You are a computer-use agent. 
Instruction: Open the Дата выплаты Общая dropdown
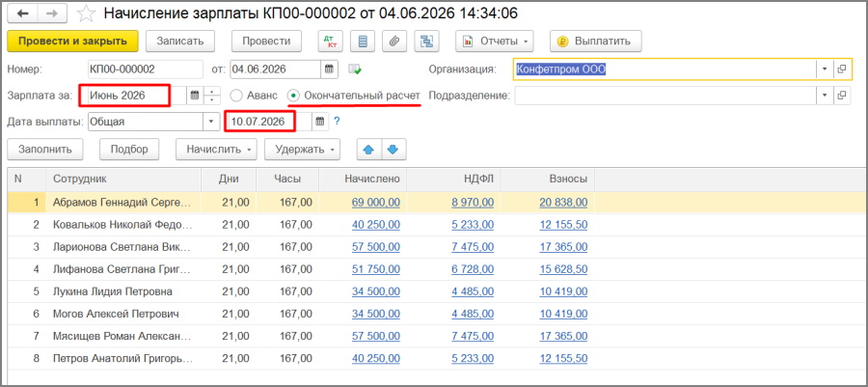point(211,122)
